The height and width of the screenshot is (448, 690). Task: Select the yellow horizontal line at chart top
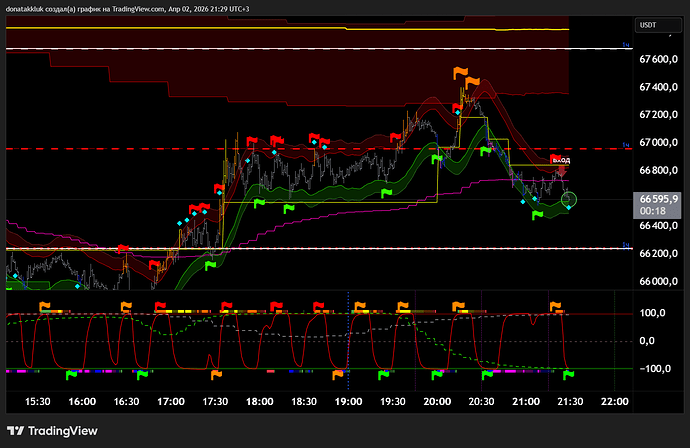(x=287, y=28)
